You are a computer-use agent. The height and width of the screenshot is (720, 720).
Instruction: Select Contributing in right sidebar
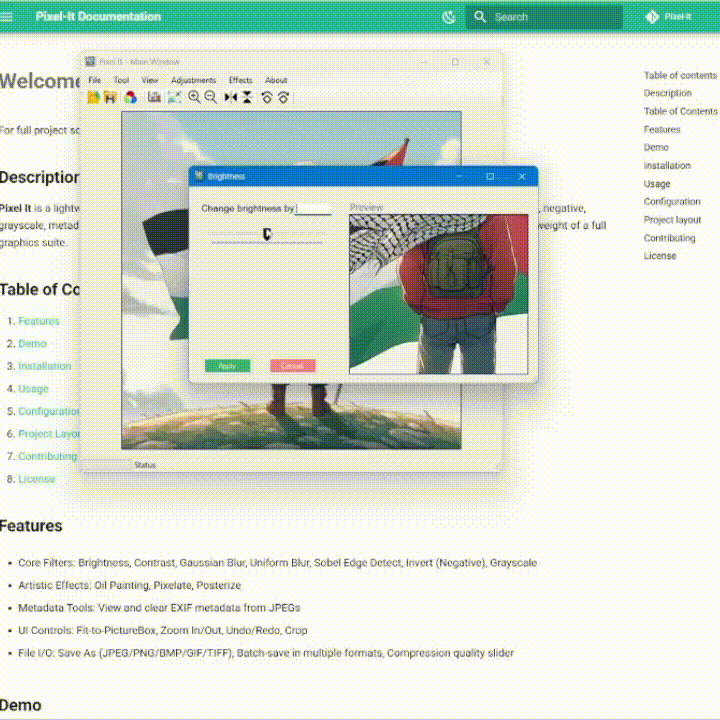point(669,238)
